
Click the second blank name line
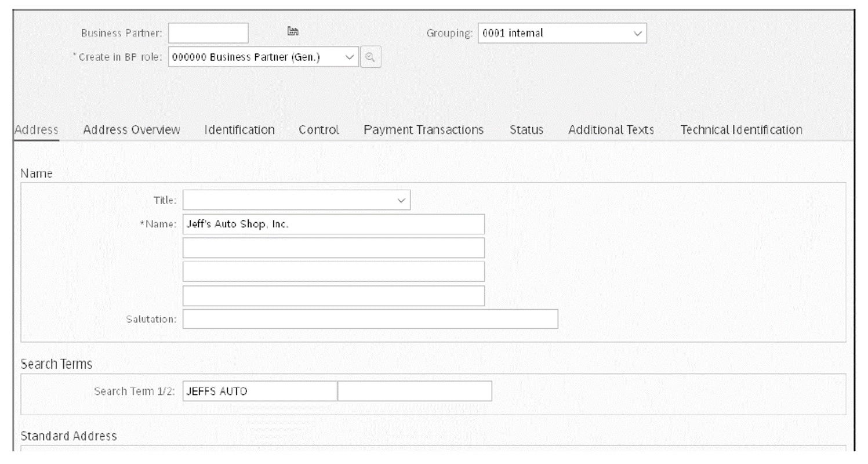pyautogui.click(x=333, y=248)
